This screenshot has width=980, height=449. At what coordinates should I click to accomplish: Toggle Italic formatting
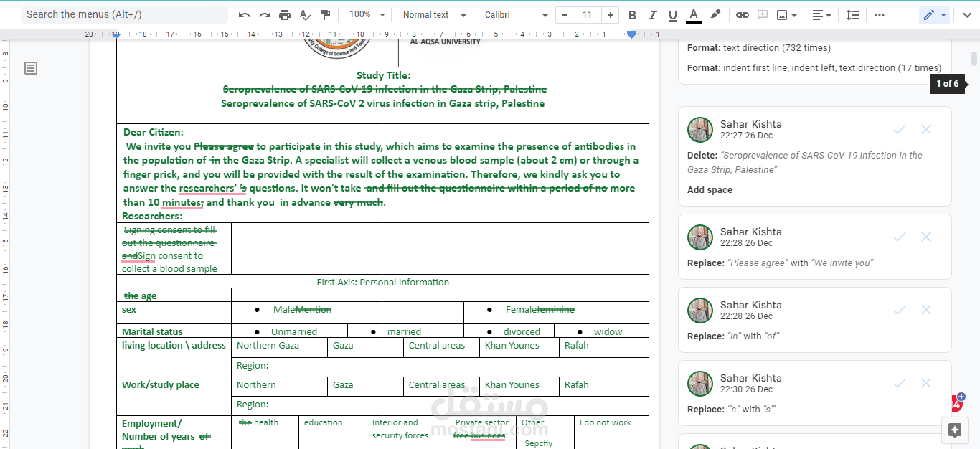click(652, 15)
